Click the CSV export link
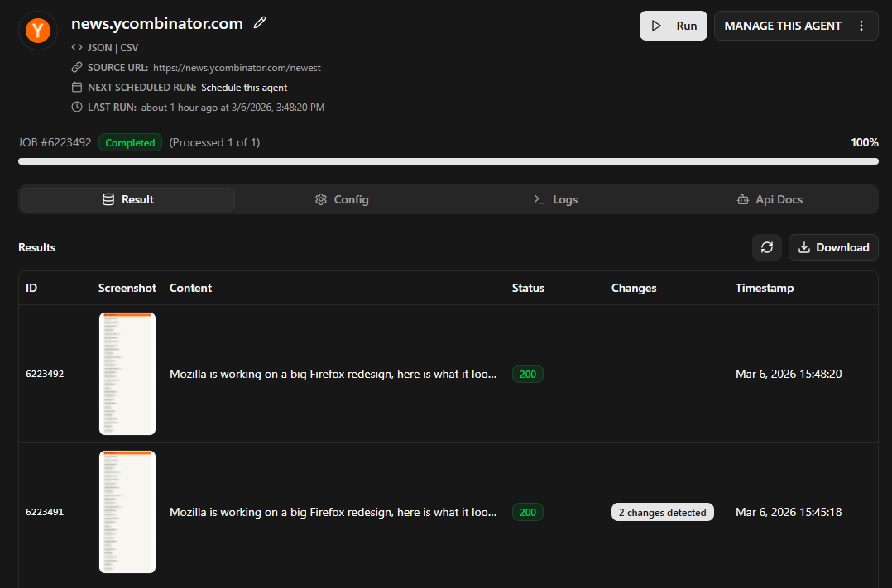892x588 pixels. point(130,47)
